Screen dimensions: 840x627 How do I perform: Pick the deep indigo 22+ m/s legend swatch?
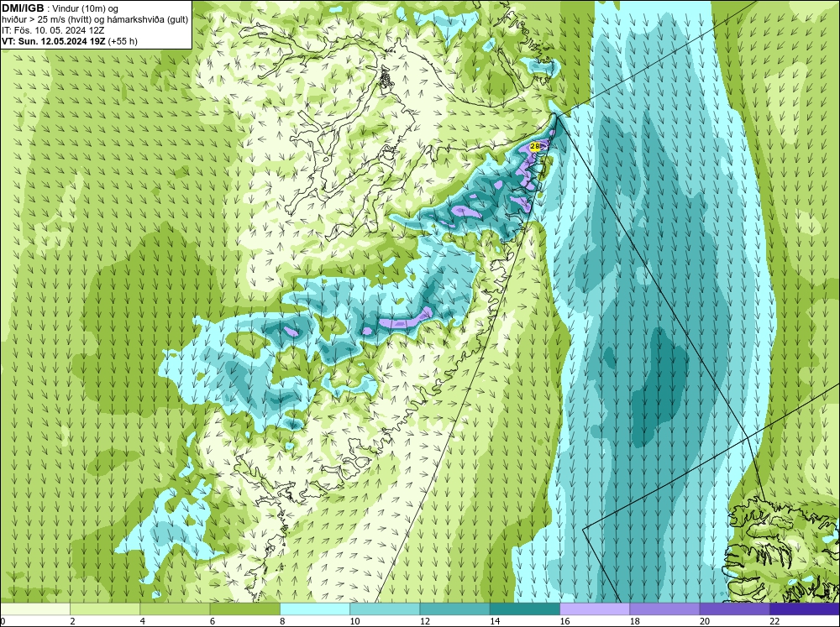(x=805, y=609)
